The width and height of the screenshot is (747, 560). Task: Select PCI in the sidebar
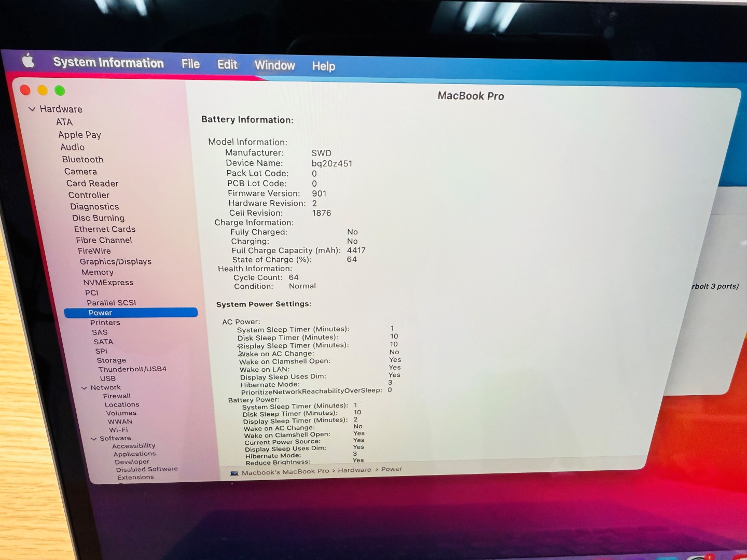[92, 292]
